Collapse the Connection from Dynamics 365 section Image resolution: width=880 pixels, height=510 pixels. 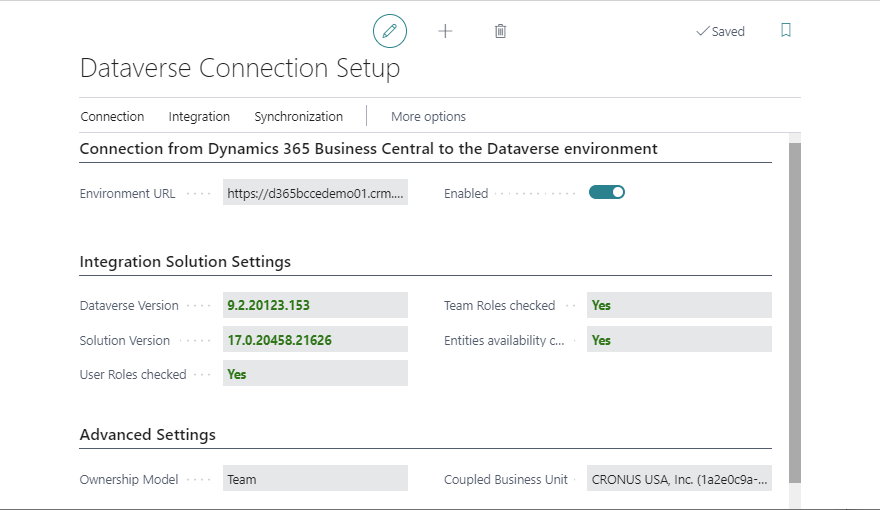[x=368, y=149]
